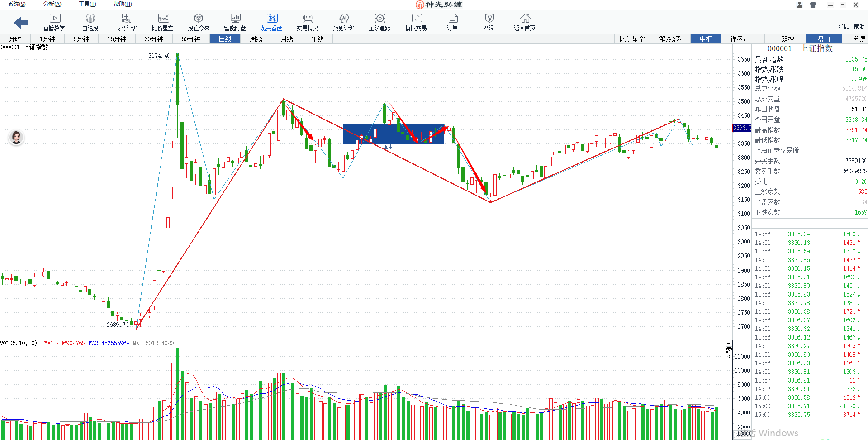Expand volume panel with plus button
Screen dimensions: 868x440
729,344
